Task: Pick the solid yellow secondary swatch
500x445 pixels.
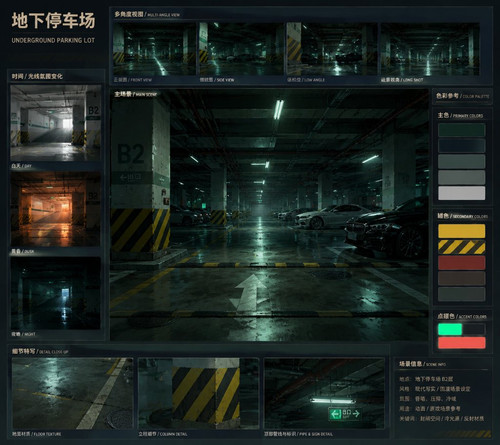Action: pos(462,231)
